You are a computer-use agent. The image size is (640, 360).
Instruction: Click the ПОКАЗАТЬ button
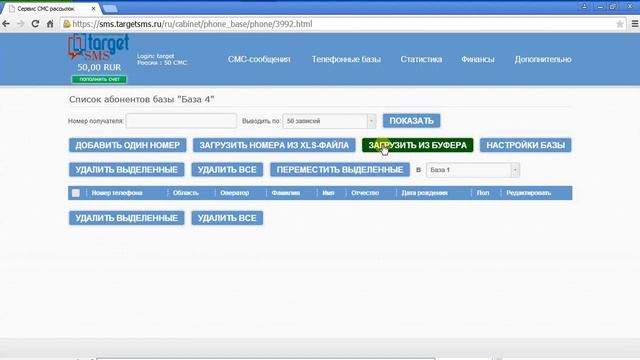[x=411, y=121]
